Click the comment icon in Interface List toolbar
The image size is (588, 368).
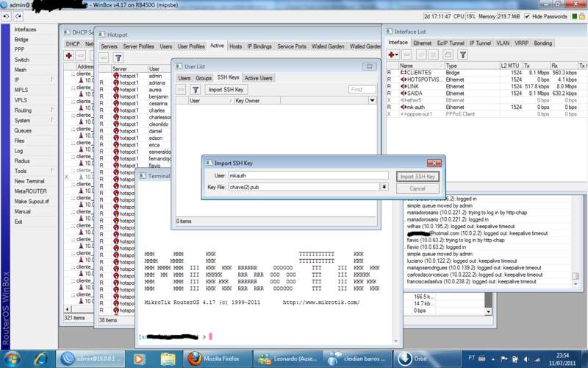[x=448, y=54]
